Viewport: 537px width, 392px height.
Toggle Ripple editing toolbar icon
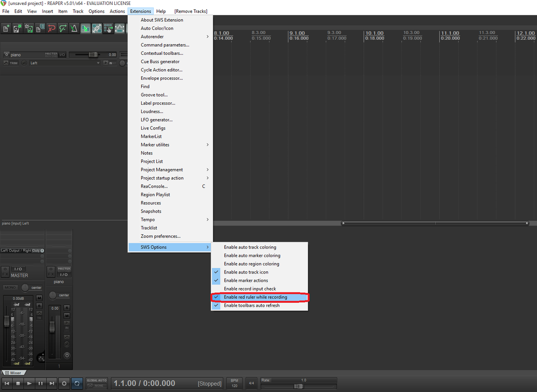108,28
